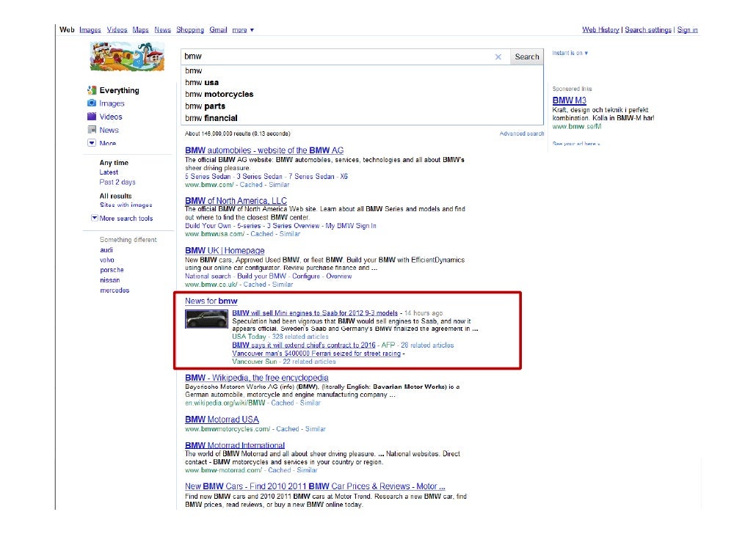Open the Google doodle logo
The height and width of the screenshot is (534, 756).
pyautogui.click(x=127, y=57)
